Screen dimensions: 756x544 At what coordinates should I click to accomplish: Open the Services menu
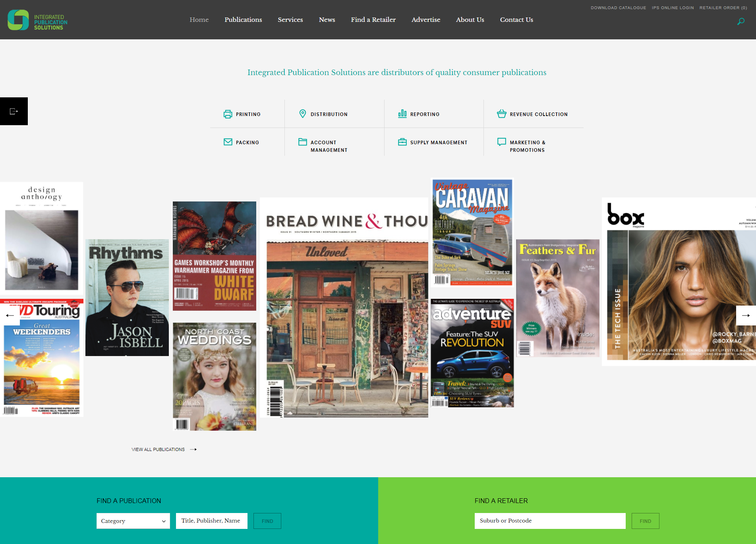click(x=290, y=19)
